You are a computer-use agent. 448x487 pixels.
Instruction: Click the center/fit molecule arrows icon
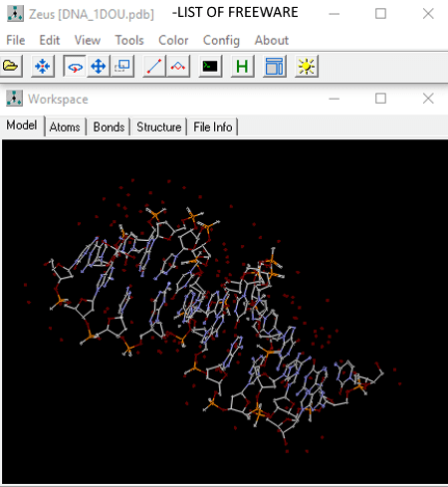[x=43, y=67]
